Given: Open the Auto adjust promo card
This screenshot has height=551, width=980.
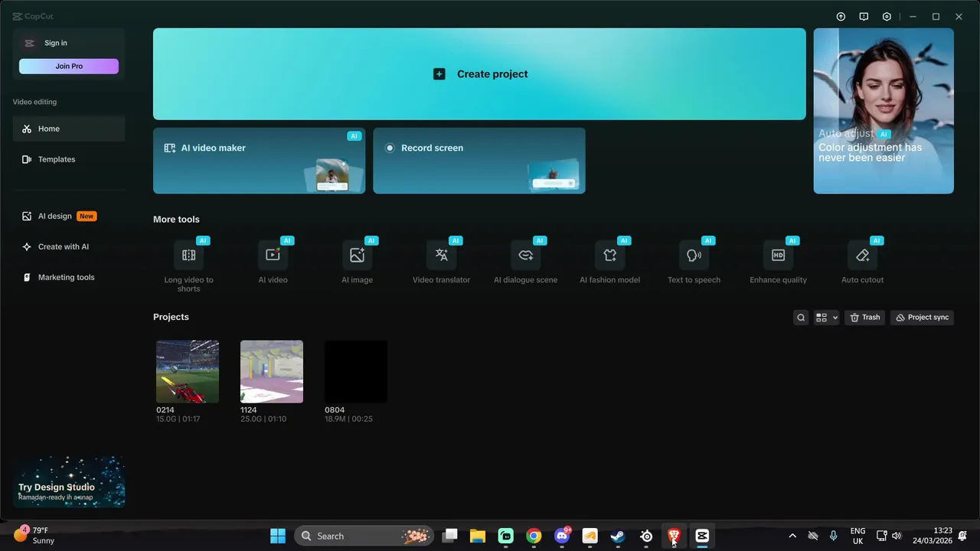Looking at the screenshot, I should click(x=884, y=111).
